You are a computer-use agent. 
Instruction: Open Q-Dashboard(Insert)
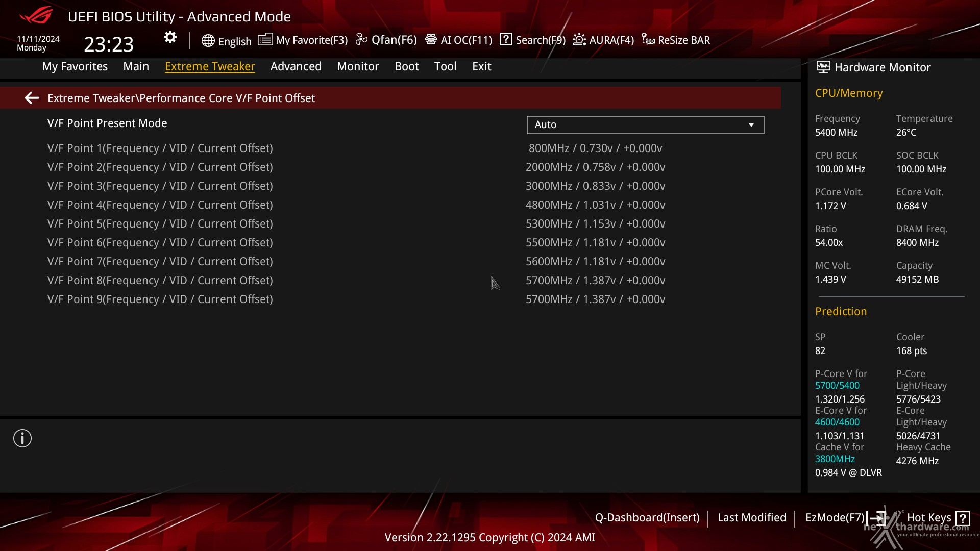[x=647, y=518]
